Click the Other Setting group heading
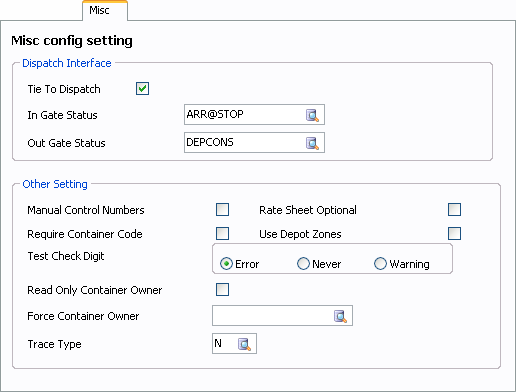 [x=55, y=184]
